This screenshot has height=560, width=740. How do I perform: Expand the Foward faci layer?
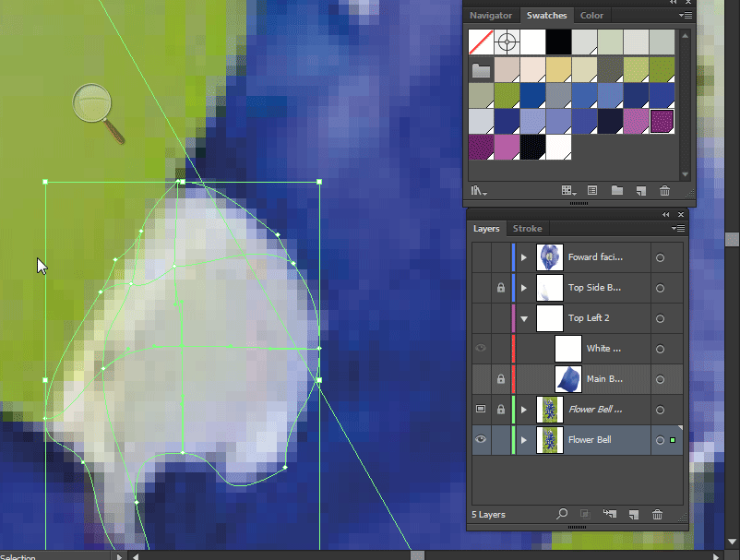click(524, 257)
